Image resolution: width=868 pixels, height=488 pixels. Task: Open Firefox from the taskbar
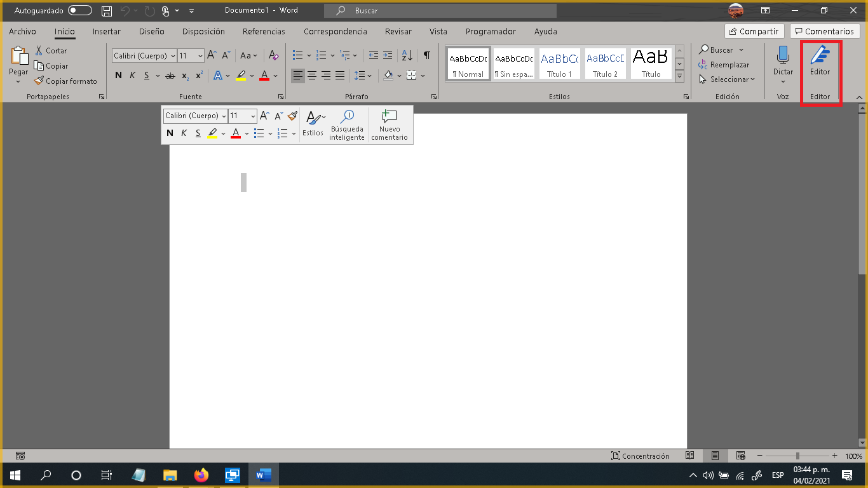[x=201, y=475]
